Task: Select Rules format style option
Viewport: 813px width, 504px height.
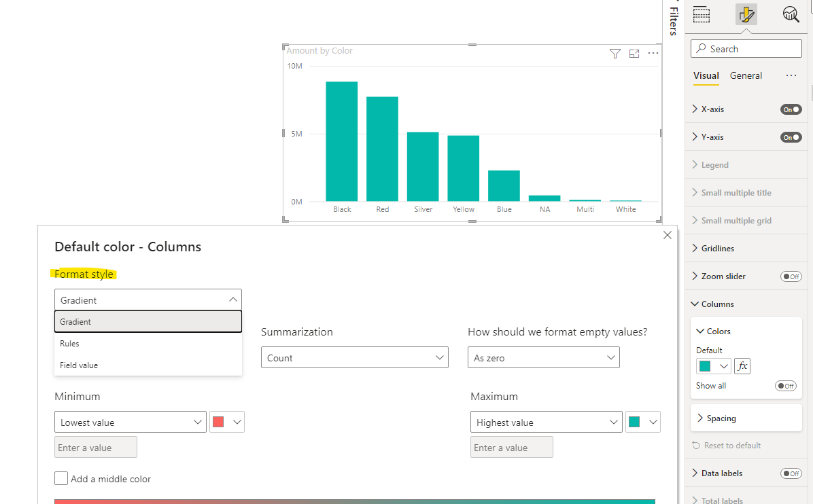Action: 148,344
